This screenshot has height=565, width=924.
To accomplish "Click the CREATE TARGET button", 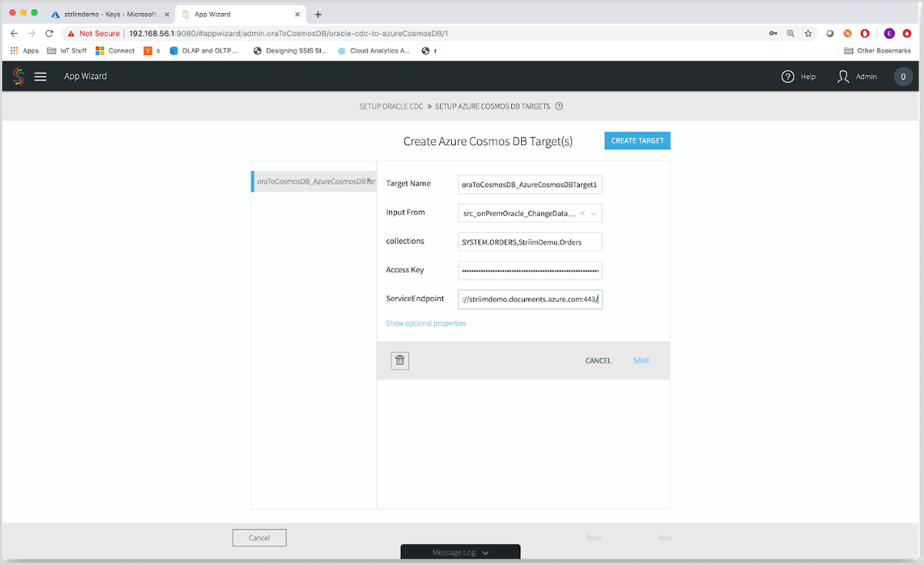I will click(x=637, y=140).
